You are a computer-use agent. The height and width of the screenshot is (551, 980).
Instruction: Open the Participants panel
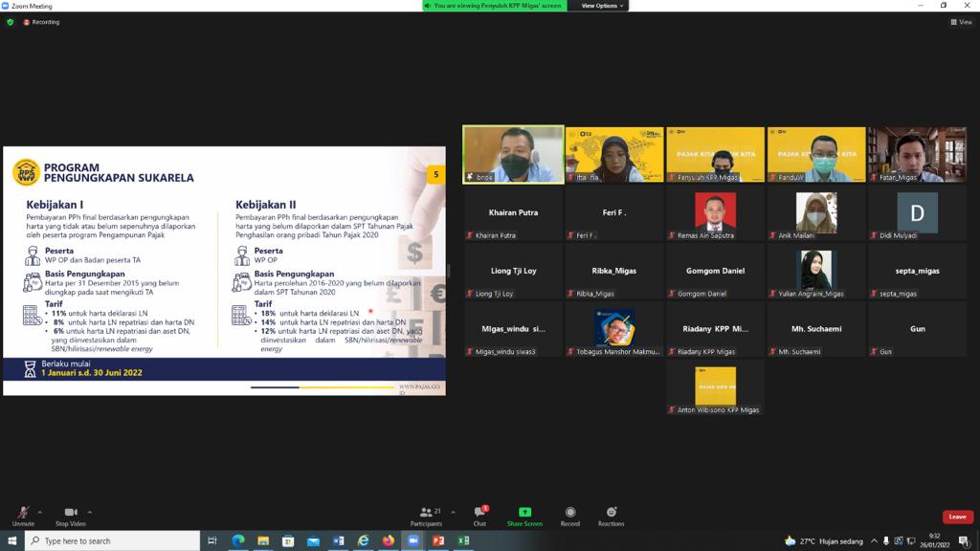(x=426, y=515)
